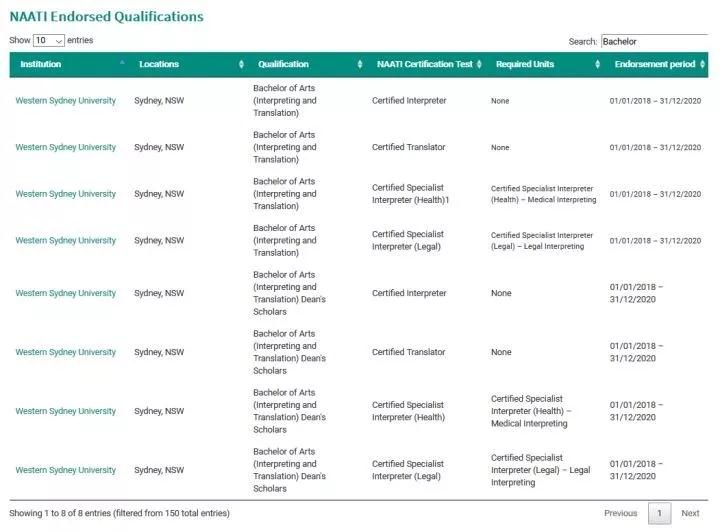This screenshot has width=720, height=532.
Task: Go to the Next page
Action: [690, 513]
